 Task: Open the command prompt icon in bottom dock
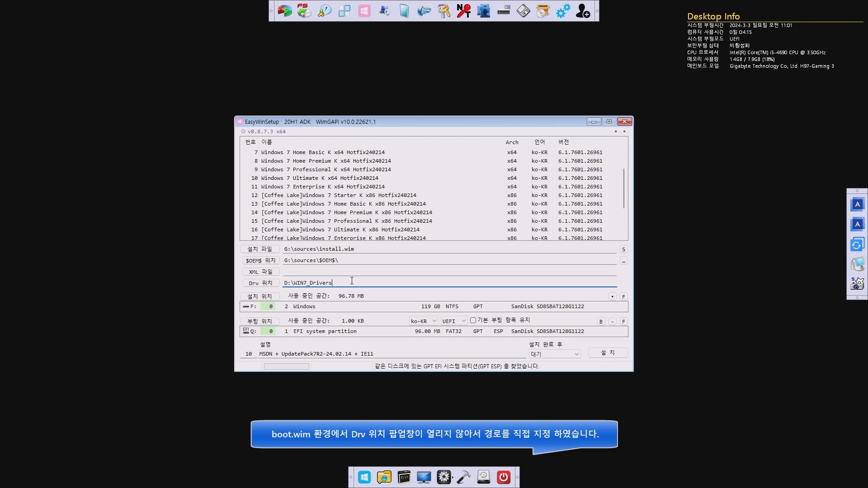tap(404, 477)
